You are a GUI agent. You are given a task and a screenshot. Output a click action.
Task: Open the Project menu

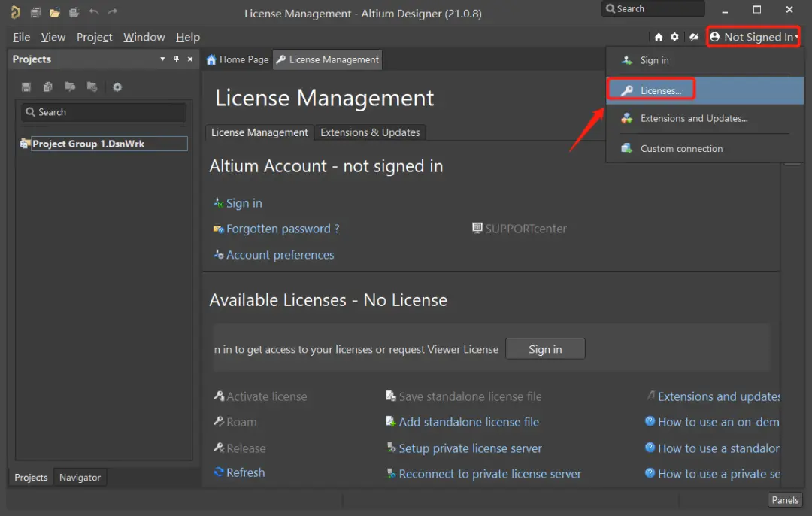click(x=94, y=38)
